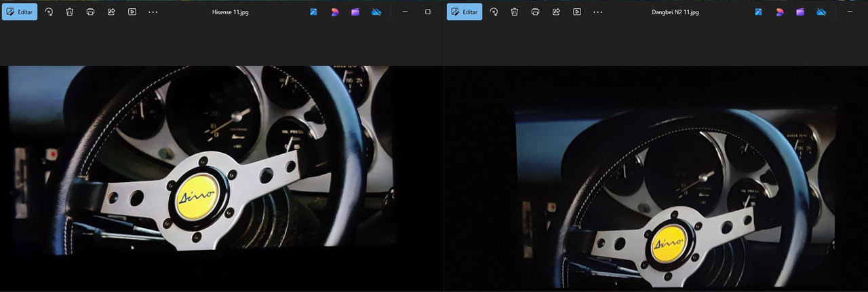Rotate the image in Dangbei N2 window
Viewport: 868px width, 292px height.
(x=494, y=12)
